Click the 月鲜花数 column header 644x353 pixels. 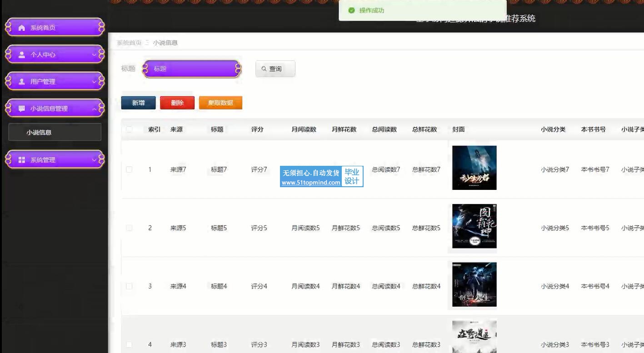tap(344, 129)
